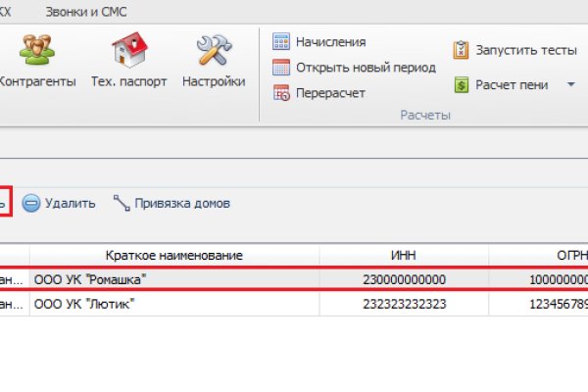
Task: Expand the Расчет пени dropdown arrow
Action: click(570, 85)
